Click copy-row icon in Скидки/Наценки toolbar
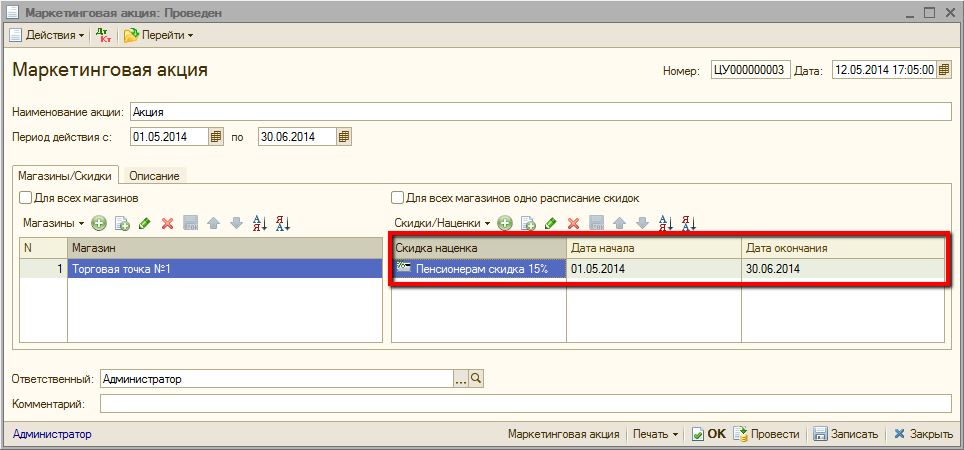This screenshot has width=964, height=450. click(528, 223)
